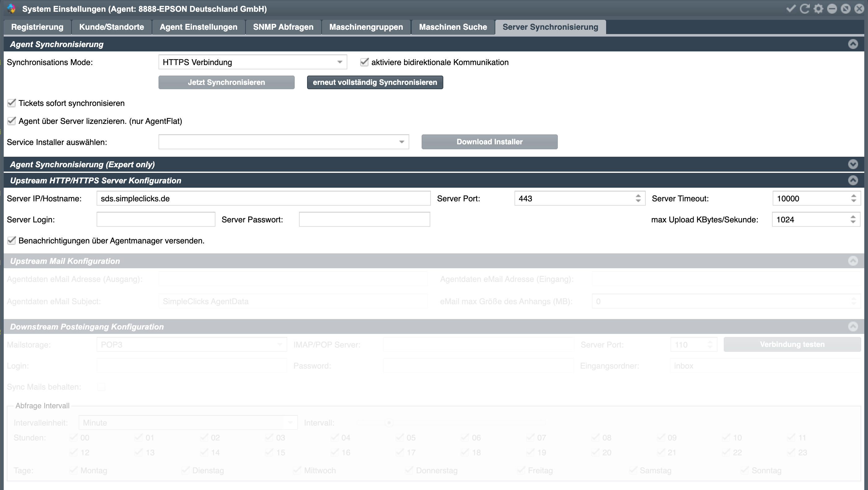Click the colorful app logo icon
The height and width of the screenshot is (490, 868).
click(x=11, y=9)
